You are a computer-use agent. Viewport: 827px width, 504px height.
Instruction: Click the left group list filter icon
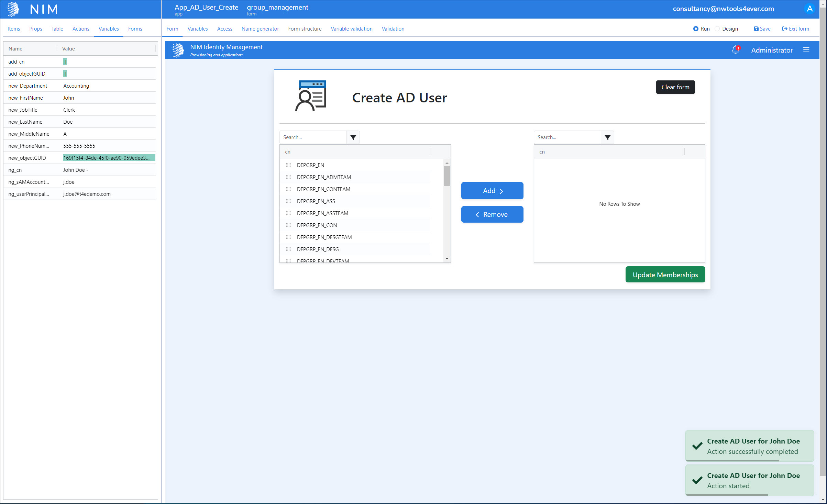[x=353, y=137]
